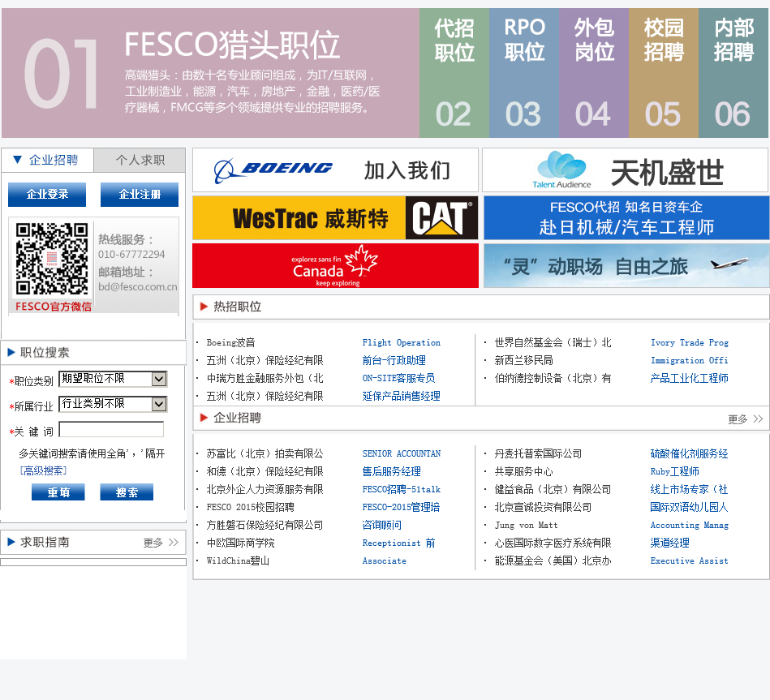Click 更多 arrows beside 求职指南
Viewport: 770px width, 700px height.
161,543
